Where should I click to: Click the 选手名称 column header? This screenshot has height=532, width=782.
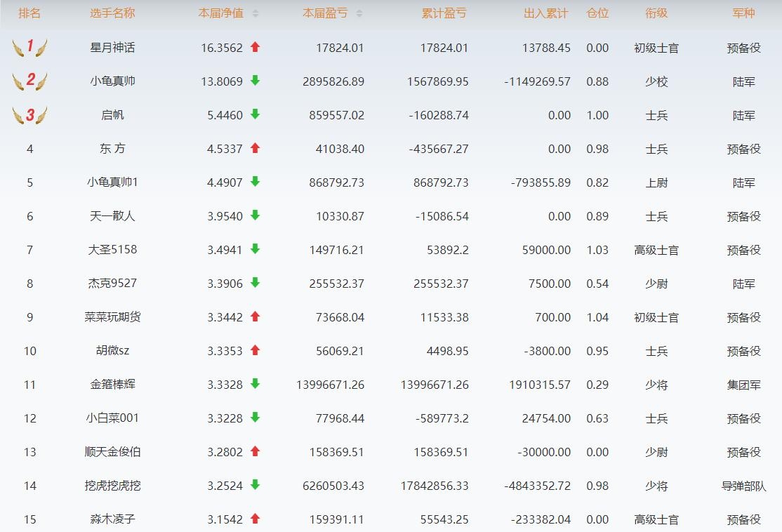(112, 13)
